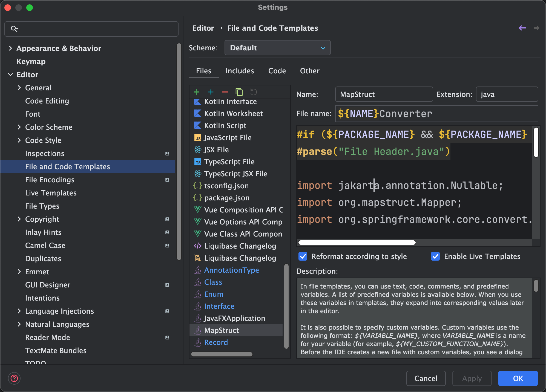The height and width of the screenshot is (392, 546).
Task: Expand Appearance & Behavior section
Action: pyautogui.click(x=10, y=48)
